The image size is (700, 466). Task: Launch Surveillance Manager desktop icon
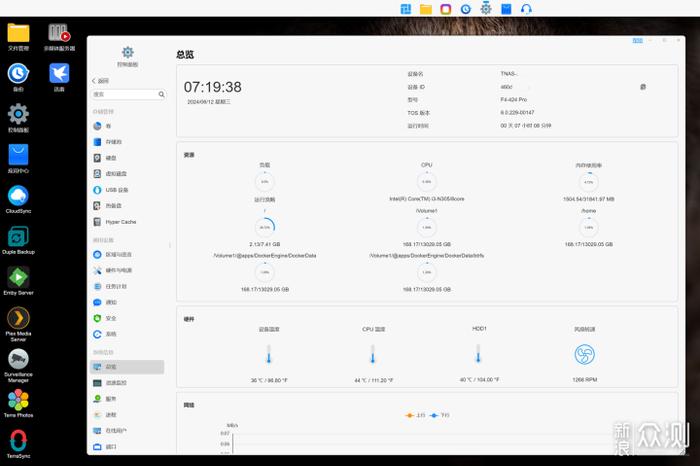point(18,365)
